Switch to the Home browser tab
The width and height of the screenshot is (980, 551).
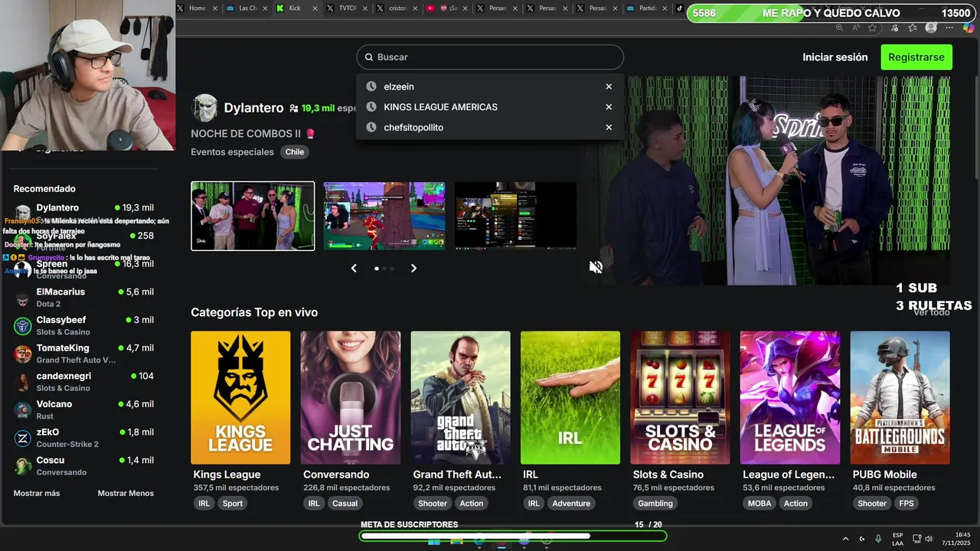click(198, 8)
